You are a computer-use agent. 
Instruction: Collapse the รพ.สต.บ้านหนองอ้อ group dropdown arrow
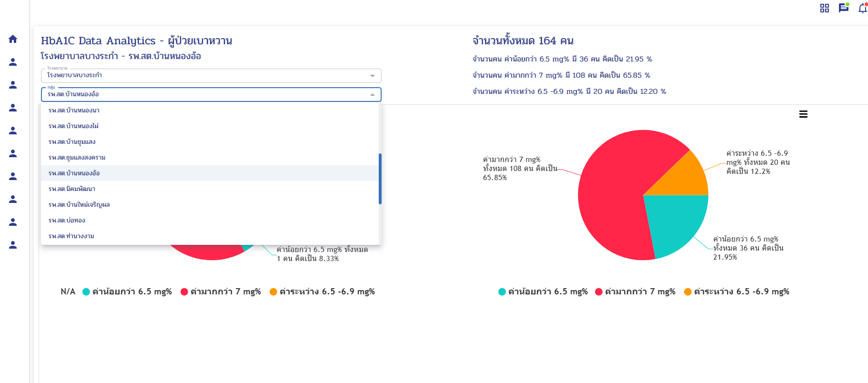tap(373, 95)
